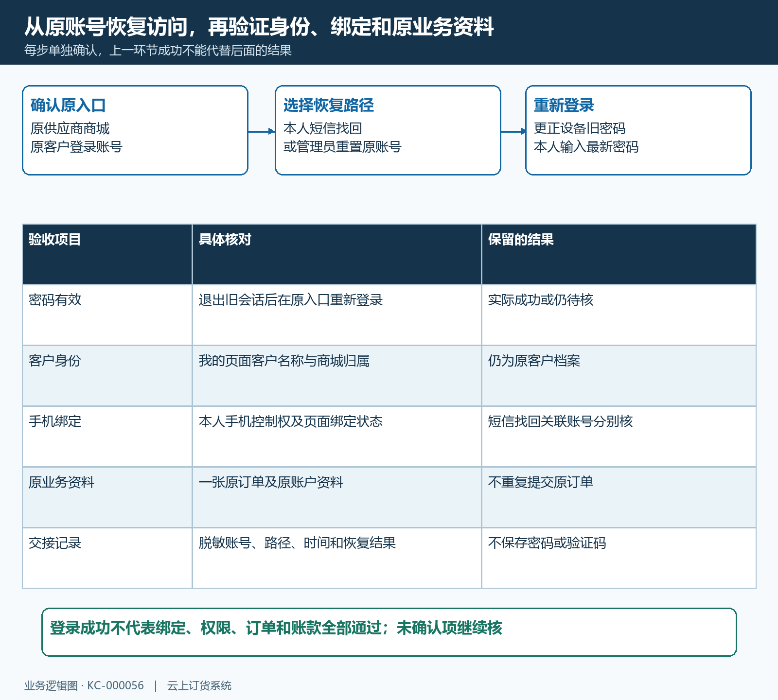Select the table cell "原业务资料"

click(x=107, y=497)
